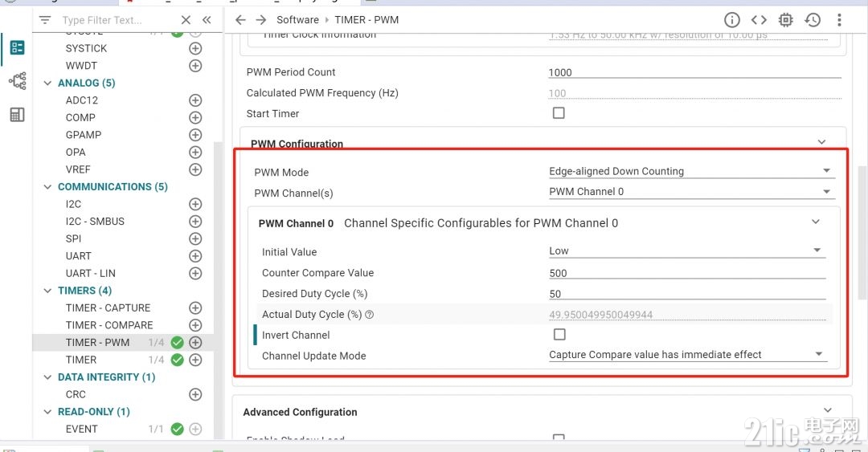The height and width of the screenshot is (452, 868).
Task: Clear the filter text with X
Action: click(186, 20)
